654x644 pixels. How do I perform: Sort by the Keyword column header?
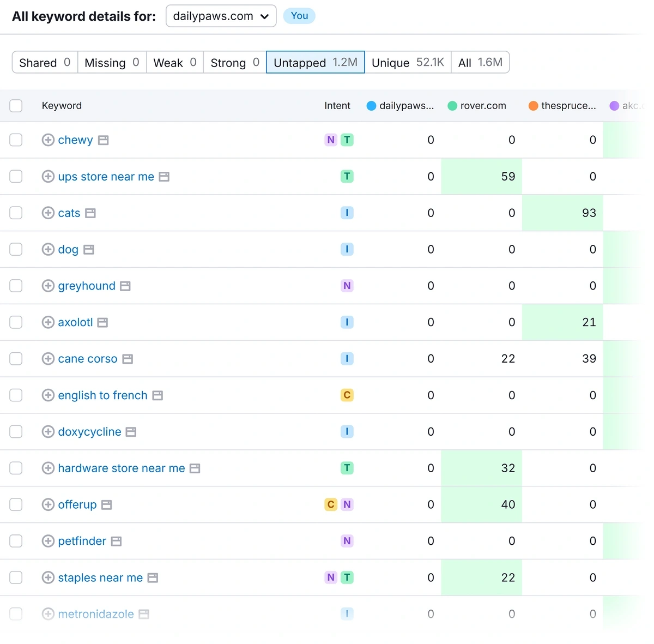pos(62,106)
